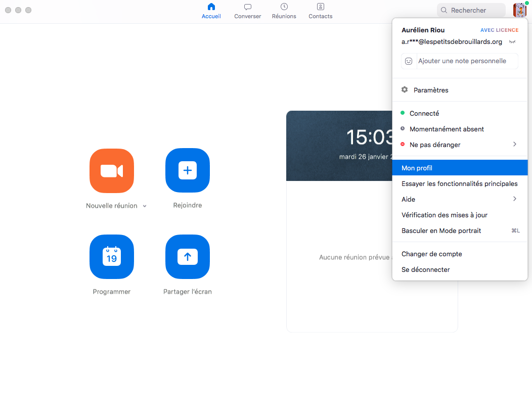The image size is (532, 419).
Task: Click the smiley emoji icon in note field
Action: coord(409,61)
